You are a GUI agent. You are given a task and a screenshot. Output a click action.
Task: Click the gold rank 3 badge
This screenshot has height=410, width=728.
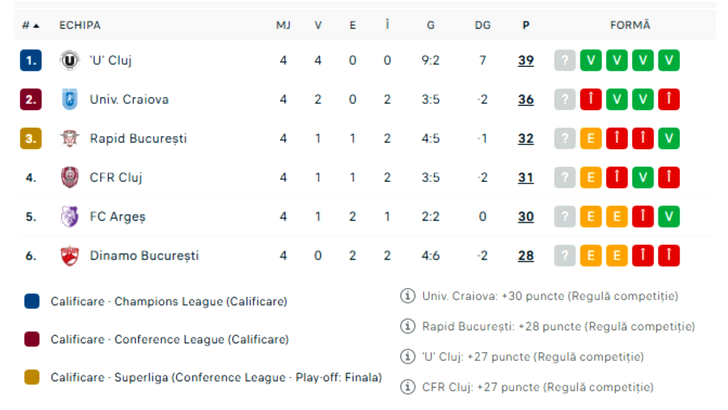coord(31,139)
